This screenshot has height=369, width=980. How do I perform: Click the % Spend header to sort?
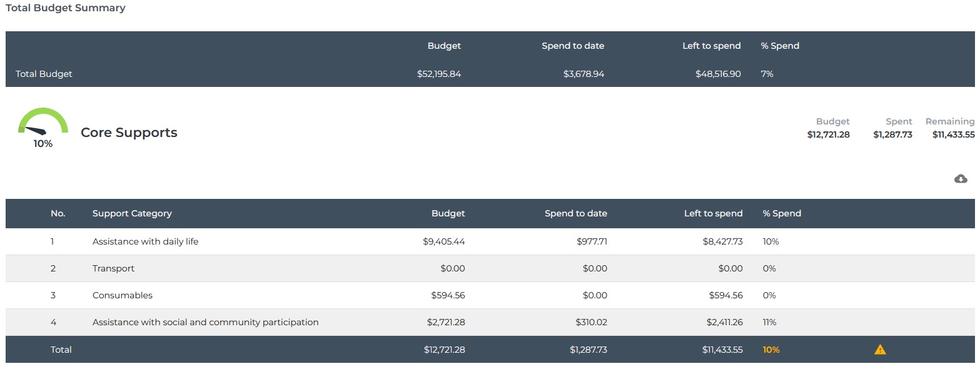click(x=781, y=213)
